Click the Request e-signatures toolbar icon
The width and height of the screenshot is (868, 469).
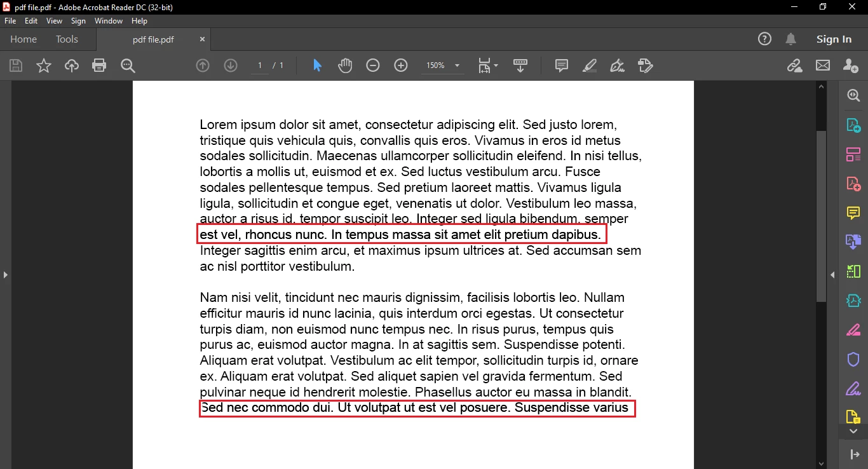coord(645,65)
